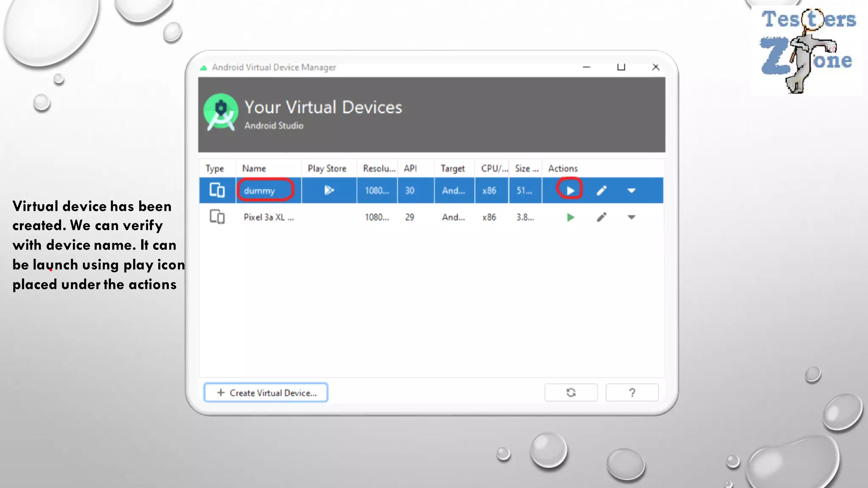Close the Android Virtual Device Manager window
This screenshot has width=868, height=488.
coord(656,67)
